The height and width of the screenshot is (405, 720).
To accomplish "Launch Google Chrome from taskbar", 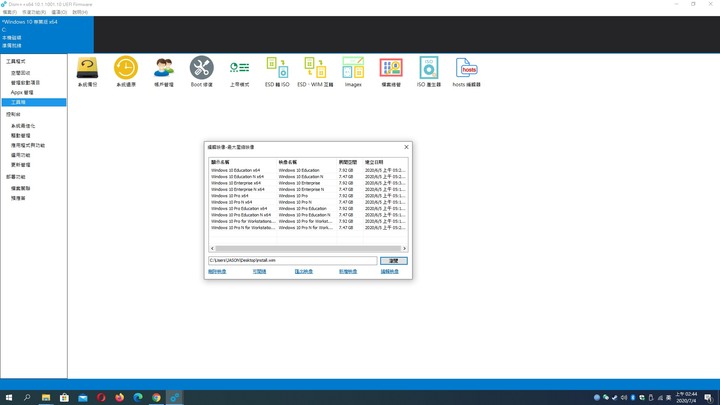I will coord(156,398).
